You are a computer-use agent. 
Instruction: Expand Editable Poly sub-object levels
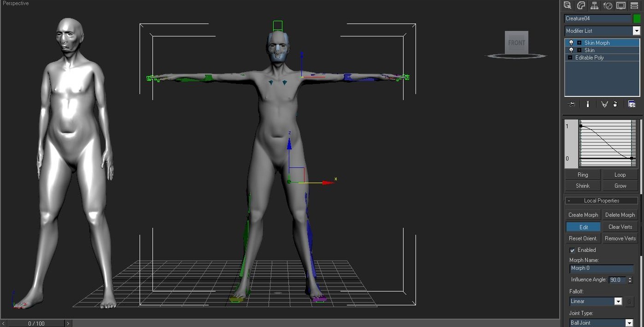coord(570,58)
